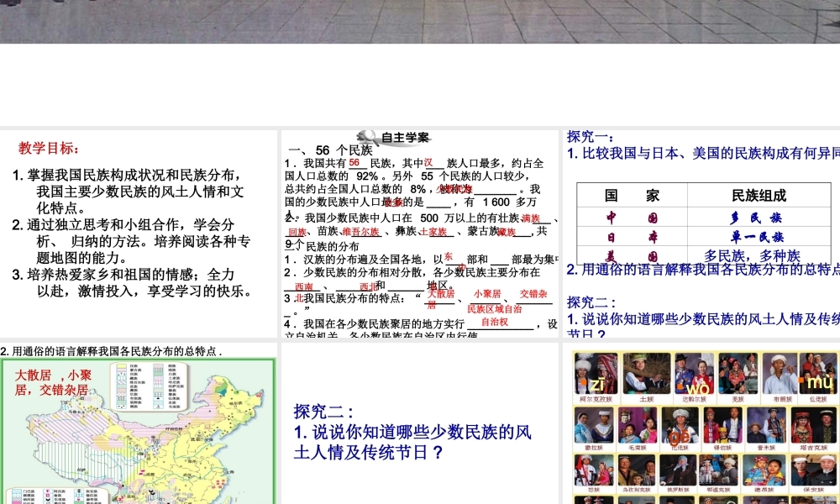Image resolution: width=840 pixels, height=504 pixels.
Task: Open the gray pavement photo slide at top
Action: coord(420,22)
